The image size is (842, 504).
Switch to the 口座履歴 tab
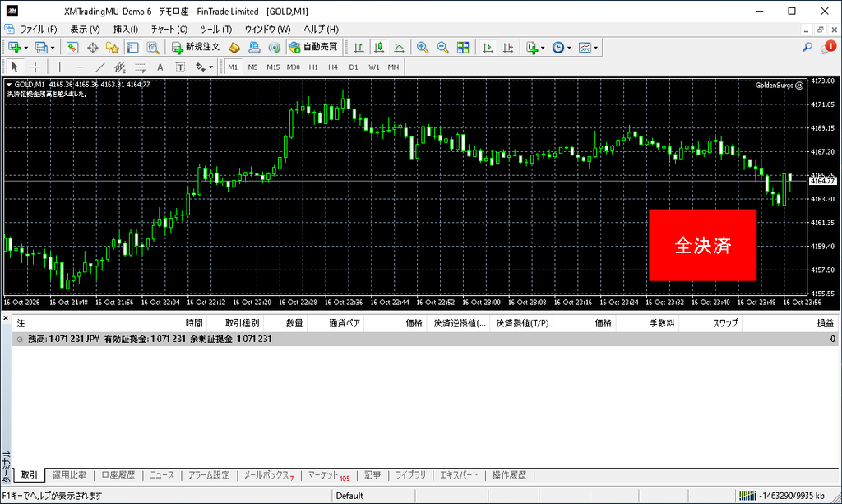(x=118, y=475)
